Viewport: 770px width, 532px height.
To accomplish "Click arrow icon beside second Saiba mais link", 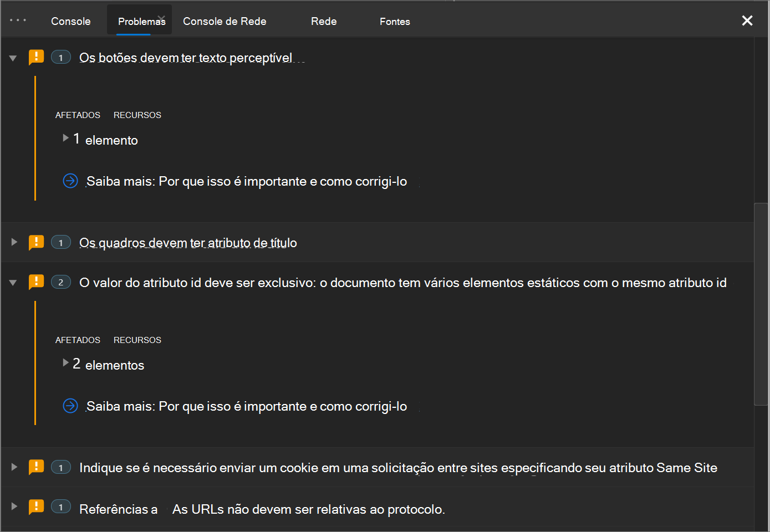I will [x=70, y=406].
